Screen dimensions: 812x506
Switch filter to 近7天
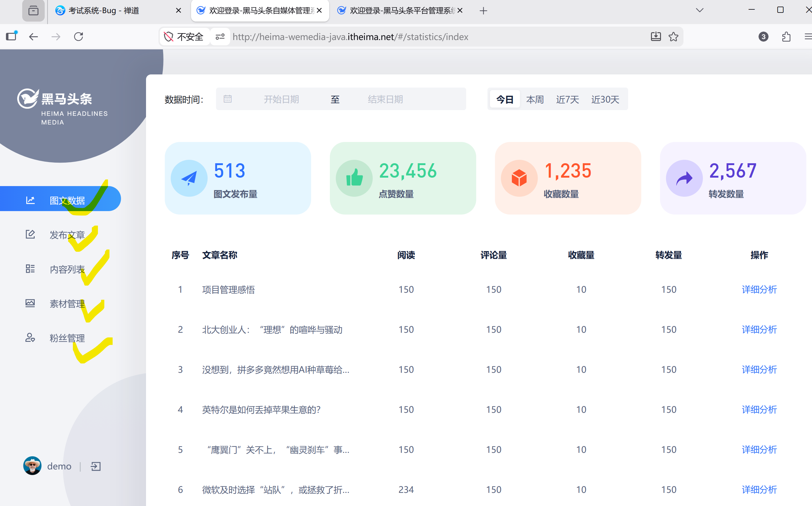[567, 99]
